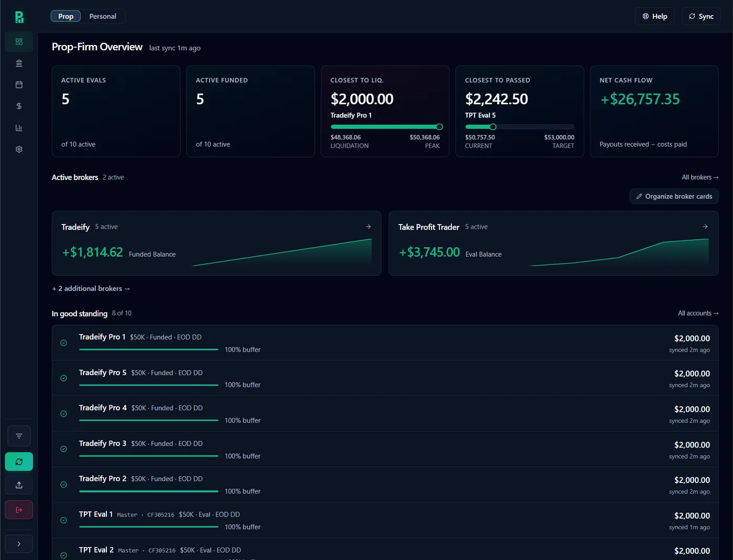The height and width of the screenshot is (560, 733).
Task: Select the Tradeify Pro 1 account name
Action: pos(102,337)
